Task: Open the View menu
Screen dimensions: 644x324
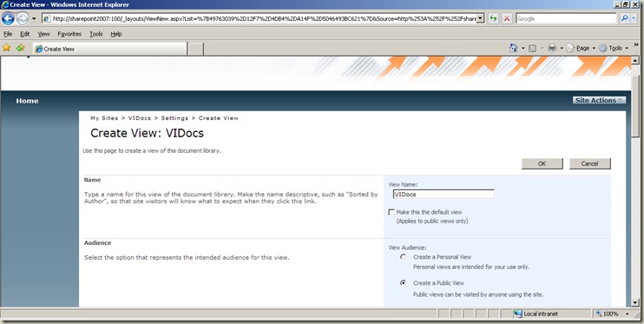Action: tap(43, 34)
